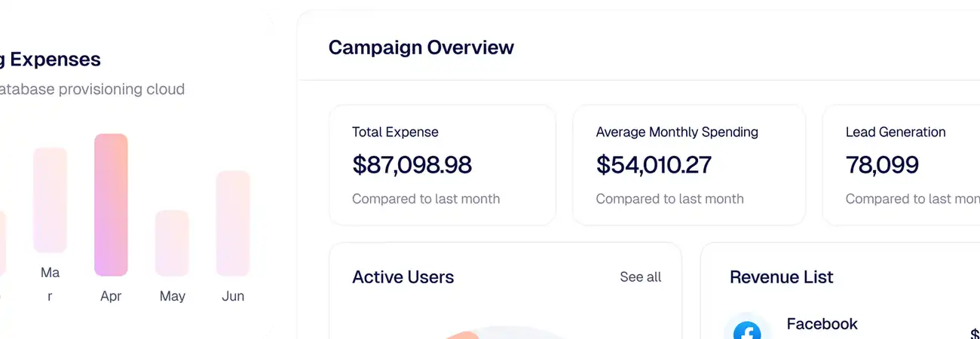Click the 78,099 lead value
The height and width of the screenshot is (339, 980).
coord(882,164)
